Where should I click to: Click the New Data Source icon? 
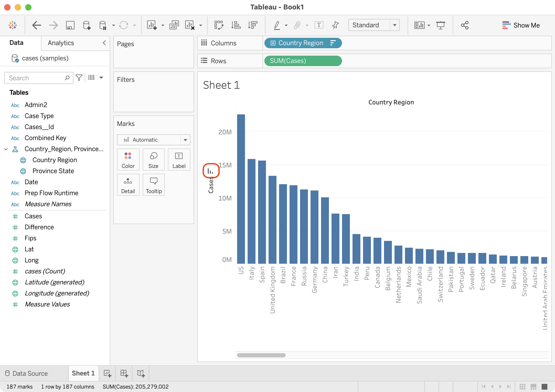[87, 25]
